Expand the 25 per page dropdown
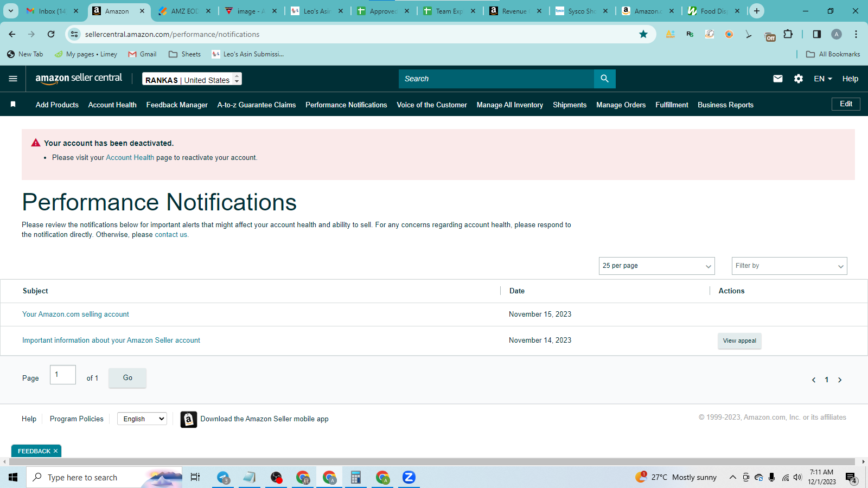868x488 pixels. pos(656,266)
